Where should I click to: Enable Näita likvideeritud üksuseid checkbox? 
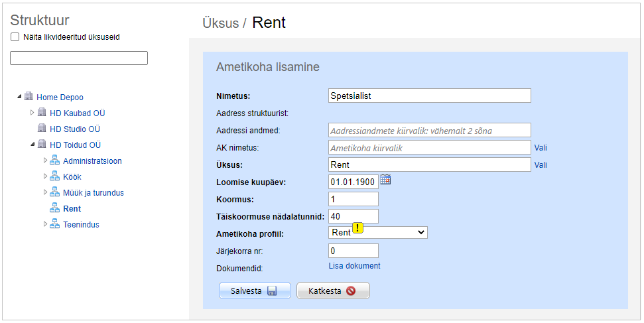tap(15, 37)
